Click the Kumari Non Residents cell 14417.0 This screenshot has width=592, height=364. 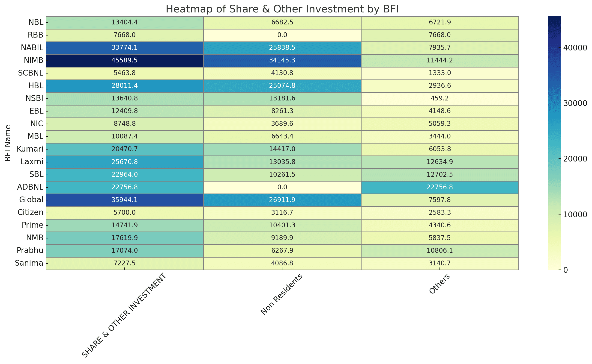pyautogui.click(x=282, y=149)
